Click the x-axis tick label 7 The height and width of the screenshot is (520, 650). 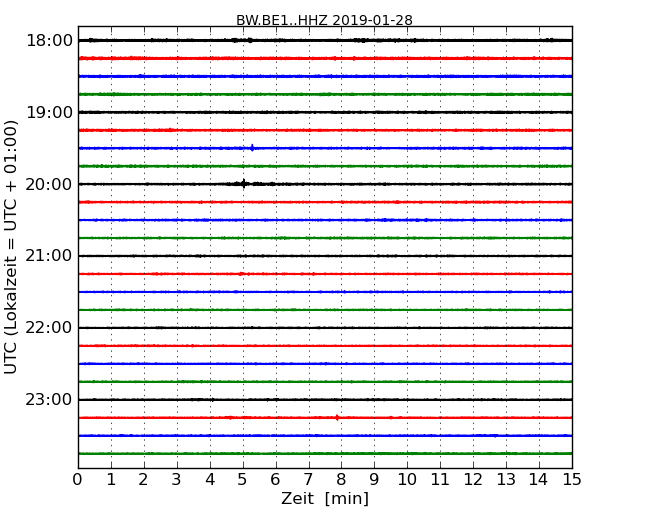(308, 479)
